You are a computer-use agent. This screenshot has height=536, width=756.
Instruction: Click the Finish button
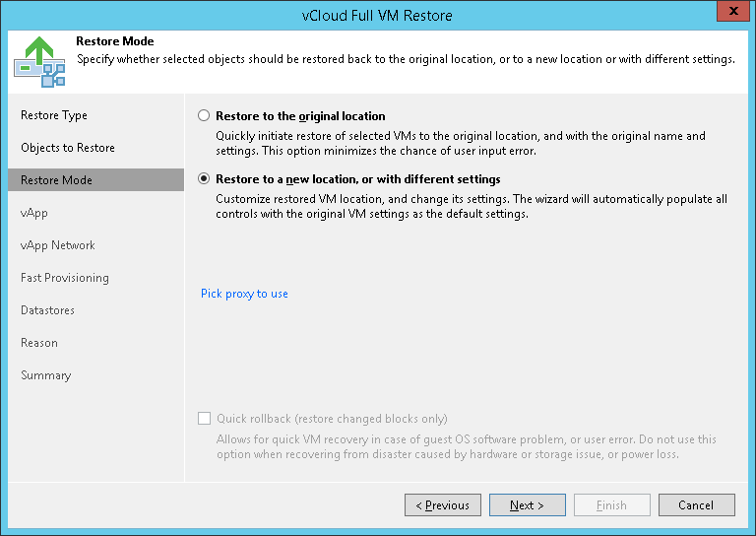coord(611,505)
